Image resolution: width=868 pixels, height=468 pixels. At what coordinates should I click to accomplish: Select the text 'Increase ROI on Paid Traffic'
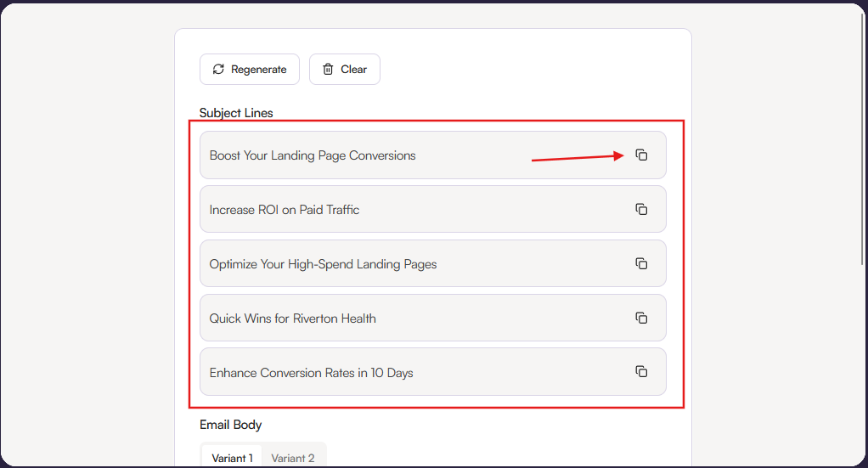click(x=284, y=210)
